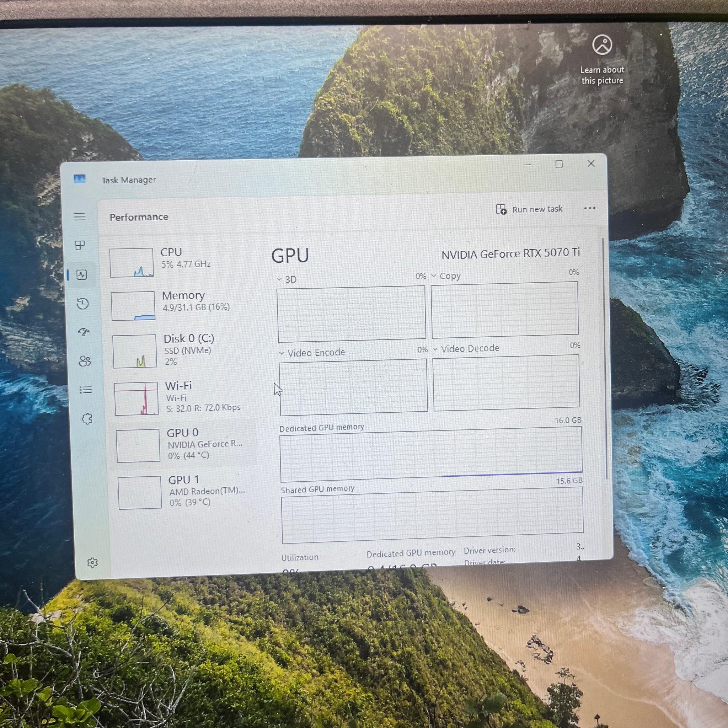Click the GPU 0 mini graph thumbnail

click(138, 445)
